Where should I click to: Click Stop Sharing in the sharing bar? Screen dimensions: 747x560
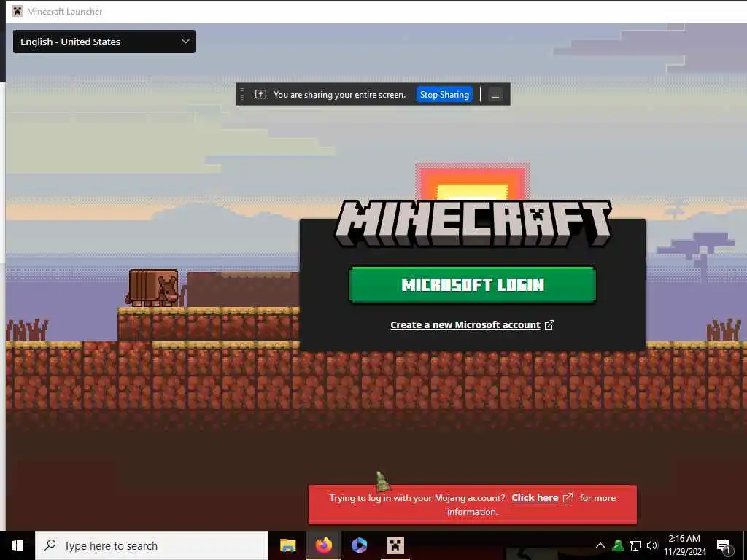(x=444, y=94)
